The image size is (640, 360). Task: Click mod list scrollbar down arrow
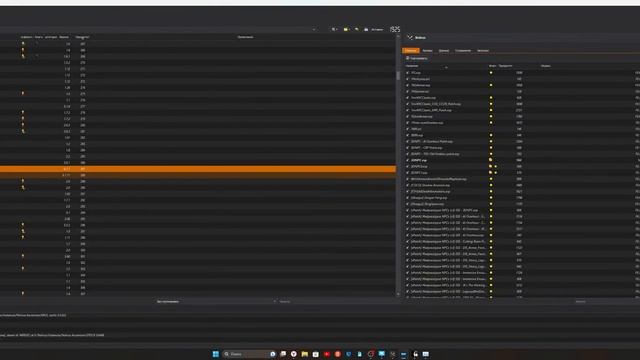[398, 294]
